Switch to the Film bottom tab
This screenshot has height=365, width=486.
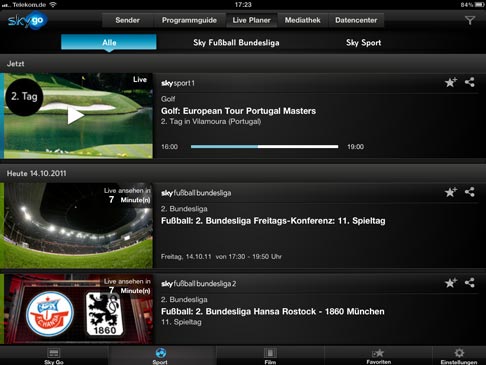tap(270, 356)
